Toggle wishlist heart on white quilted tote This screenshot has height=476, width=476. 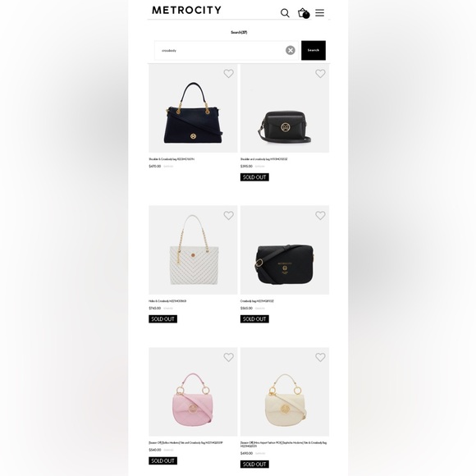[x=229, y=216]
